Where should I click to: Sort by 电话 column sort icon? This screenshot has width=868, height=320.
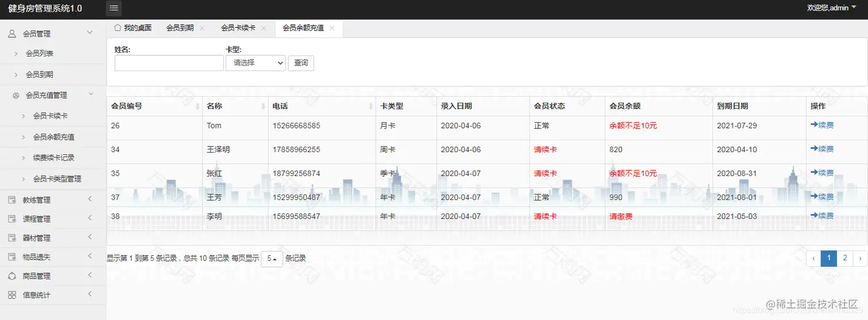[371, 106]
